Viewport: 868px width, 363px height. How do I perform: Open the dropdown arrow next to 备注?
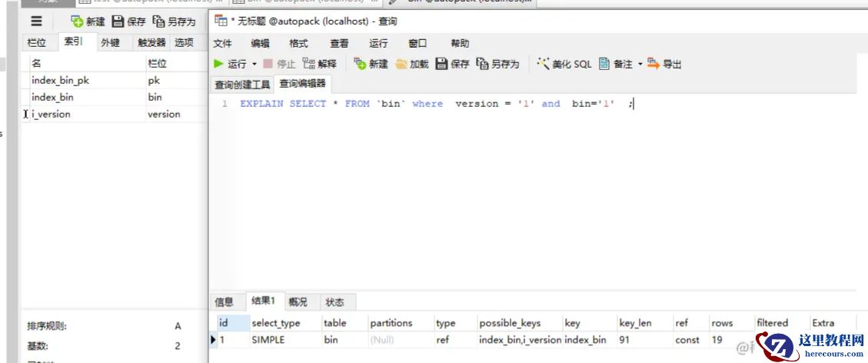(640, 64)
